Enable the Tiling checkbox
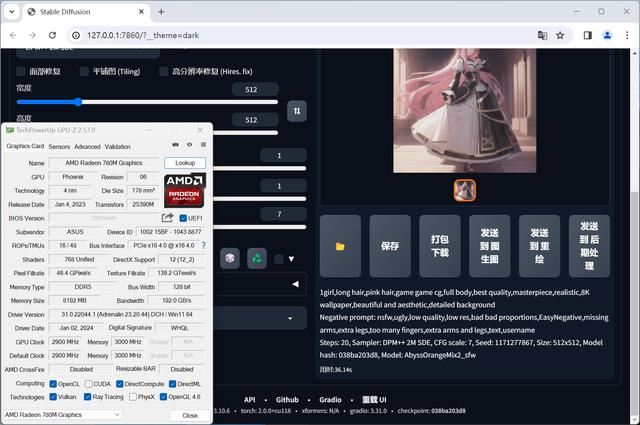Screen dimensions: 640x425 coord(84,71)
